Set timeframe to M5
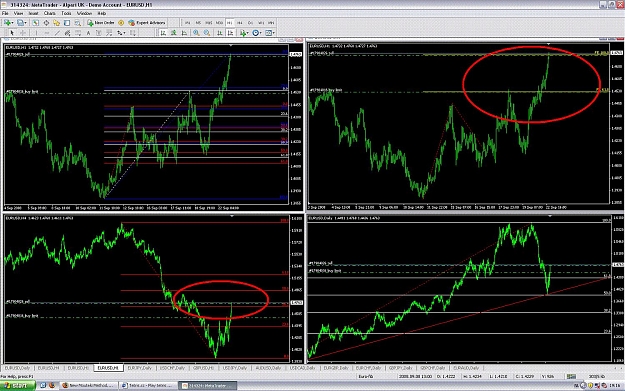 (198, 23)
